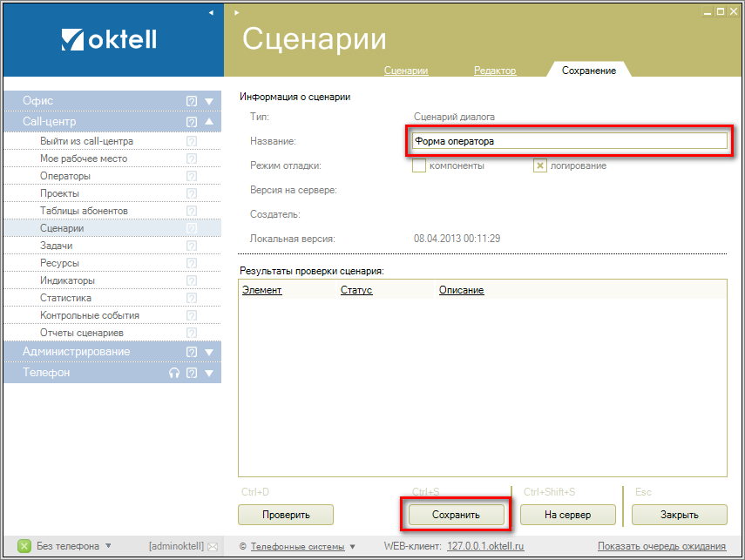The image size is (745, 560).
Task: Open the envelope messages icon near adminoktell
Action: pyautogui.click(x=213, y=547)
